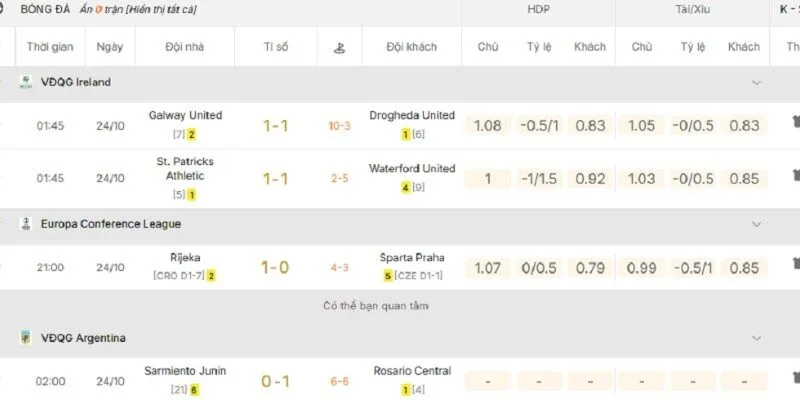The image size is (800, 400).
Task: Select the HDP column group header
Action: coord(539,10)
